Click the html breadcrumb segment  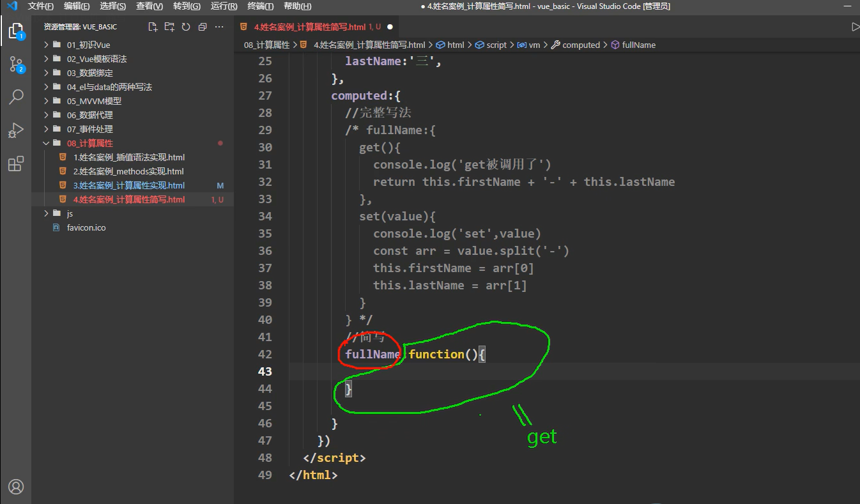pos(450,45)
